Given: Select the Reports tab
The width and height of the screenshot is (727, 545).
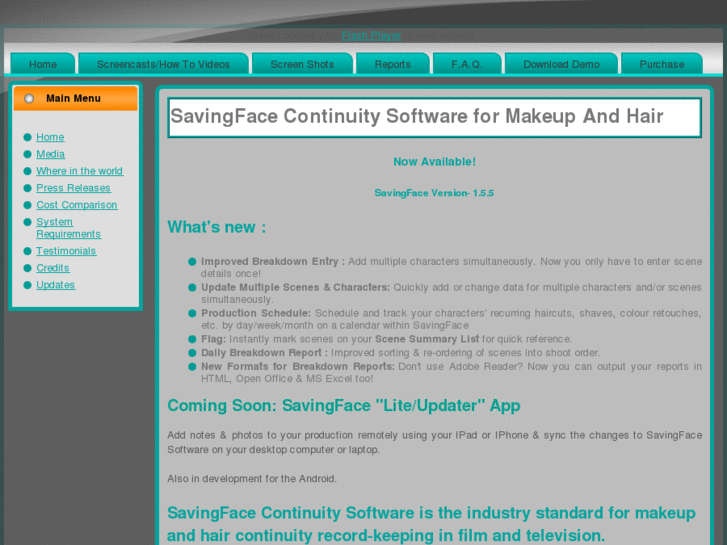Looking at the screenshot, I should (393, 64).
